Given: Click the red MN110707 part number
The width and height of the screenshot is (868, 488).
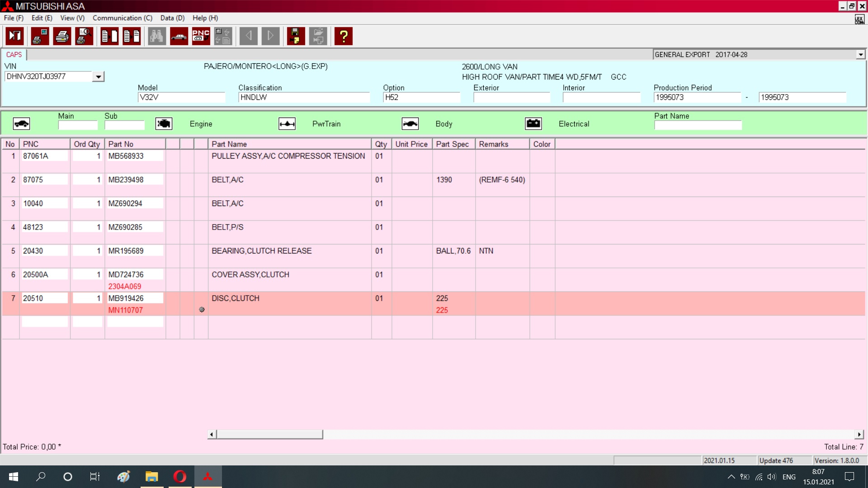Looking at the screenshot, I should coord(126,310).
